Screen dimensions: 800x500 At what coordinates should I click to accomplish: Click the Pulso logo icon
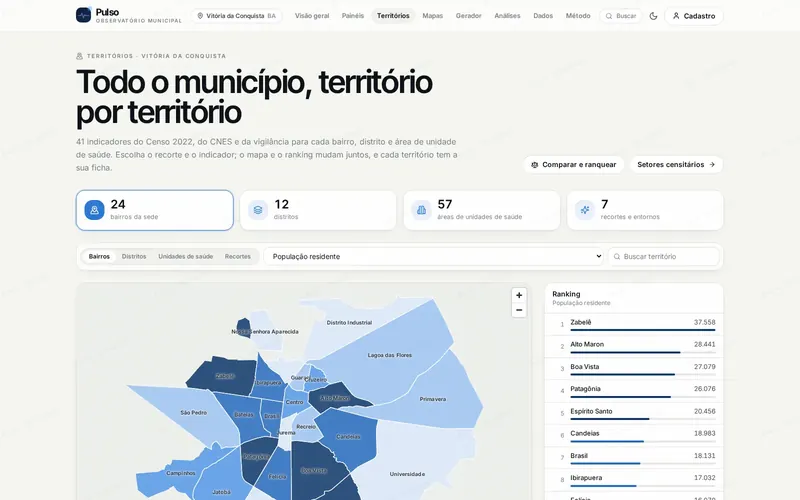pos(83,15)
